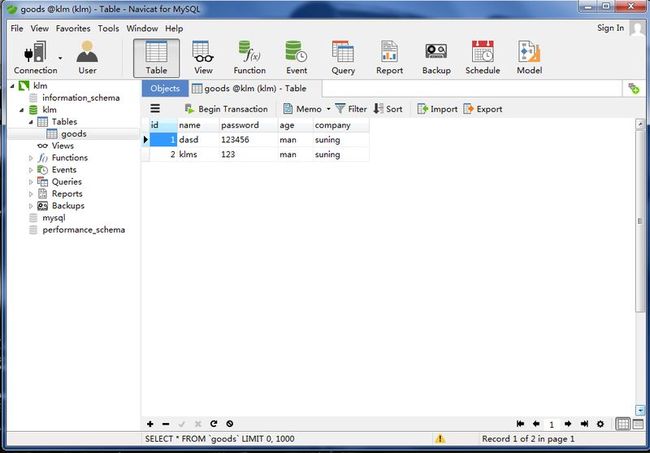Viewport: 650px width, 453px height.
Task: Open the Help menu
Action: click(x=174, y=28)
